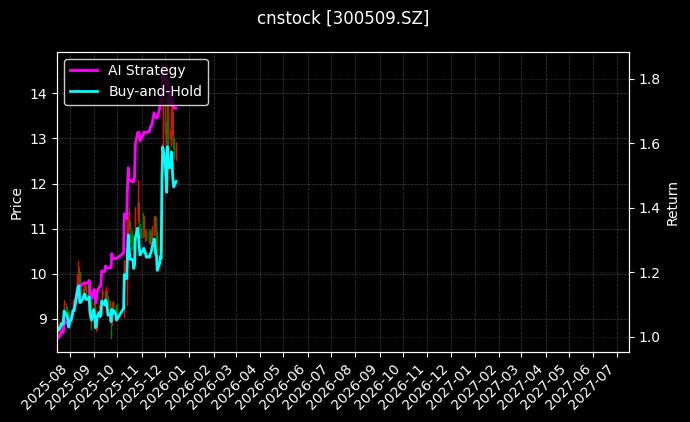Click the 1.4 return tick label
Image resolution: width=690 pixels, height=422 pixels.
point(649,209)
